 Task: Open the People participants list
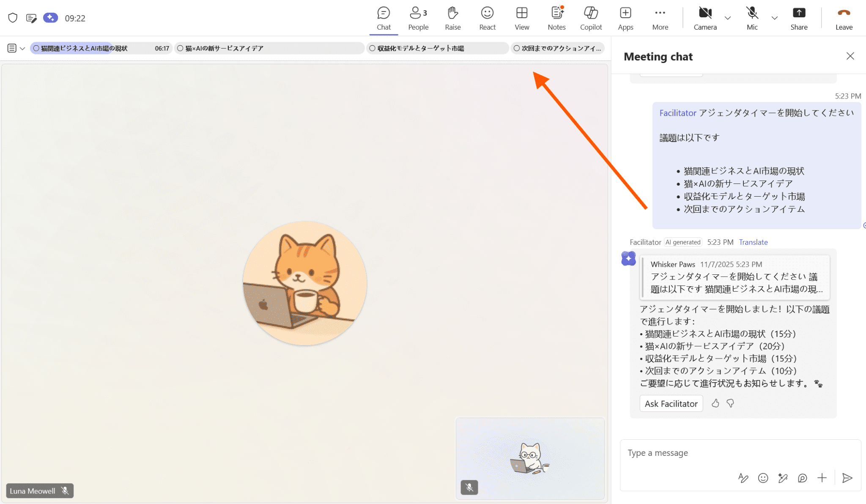tap(418, 18)
